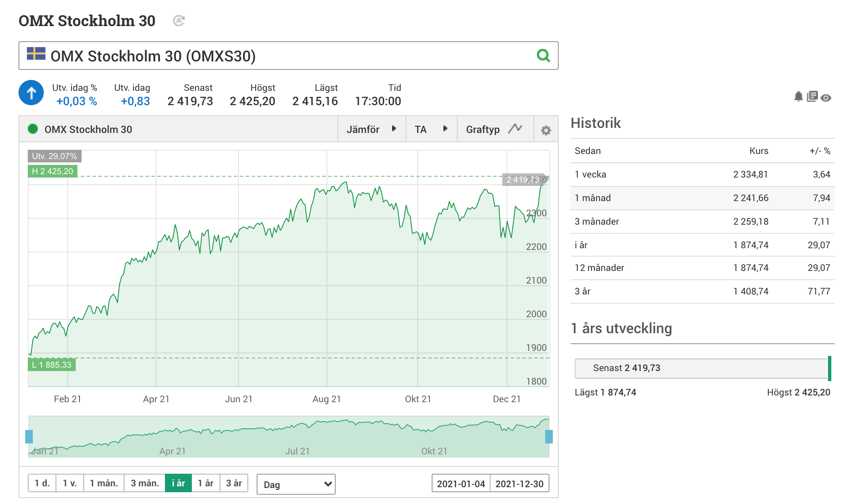Select the 1 d. time range
Image resolution: width=849 pixels, height=504 pixels.
(42, 483)
